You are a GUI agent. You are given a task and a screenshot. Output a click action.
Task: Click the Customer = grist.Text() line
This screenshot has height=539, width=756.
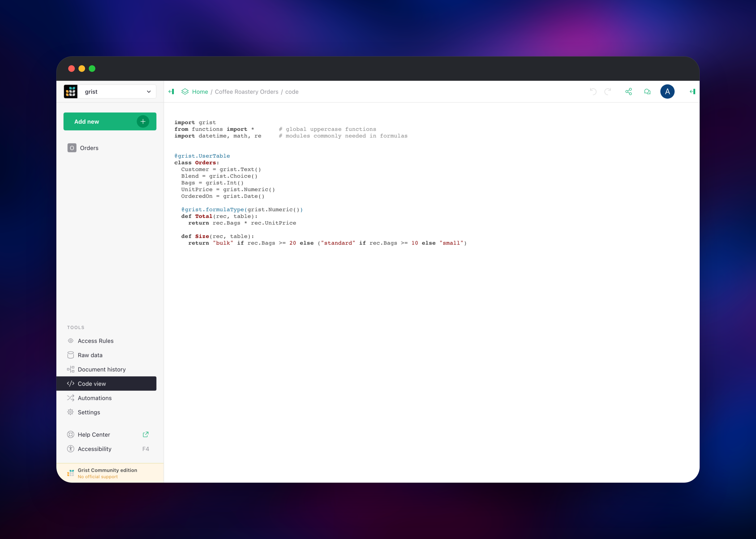pyautogui.click(x=221, y=169)
